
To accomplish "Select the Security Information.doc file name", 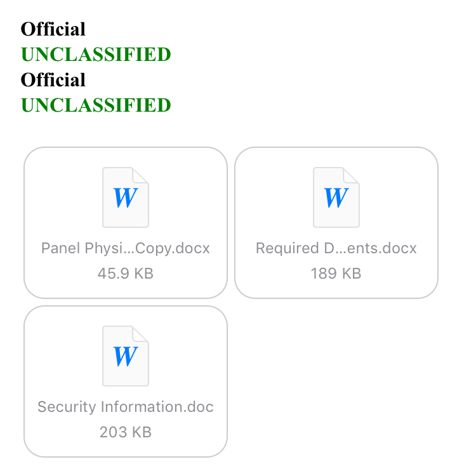I will 126,407.
